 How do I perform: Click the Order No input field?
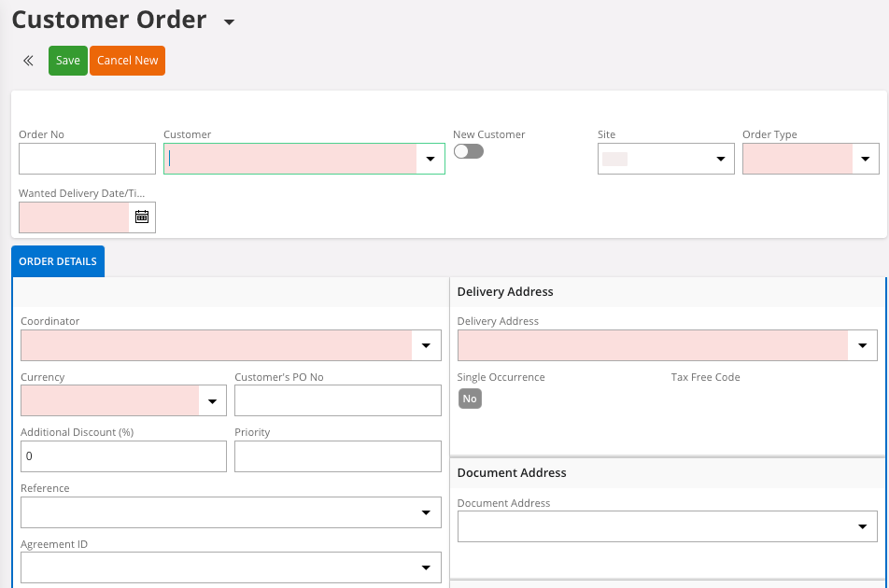[87, 159]
